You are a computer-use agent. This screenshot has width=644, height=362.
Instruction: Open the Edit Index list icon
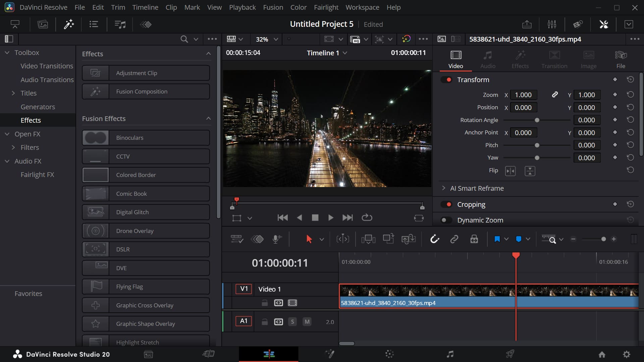click(94, 24)
